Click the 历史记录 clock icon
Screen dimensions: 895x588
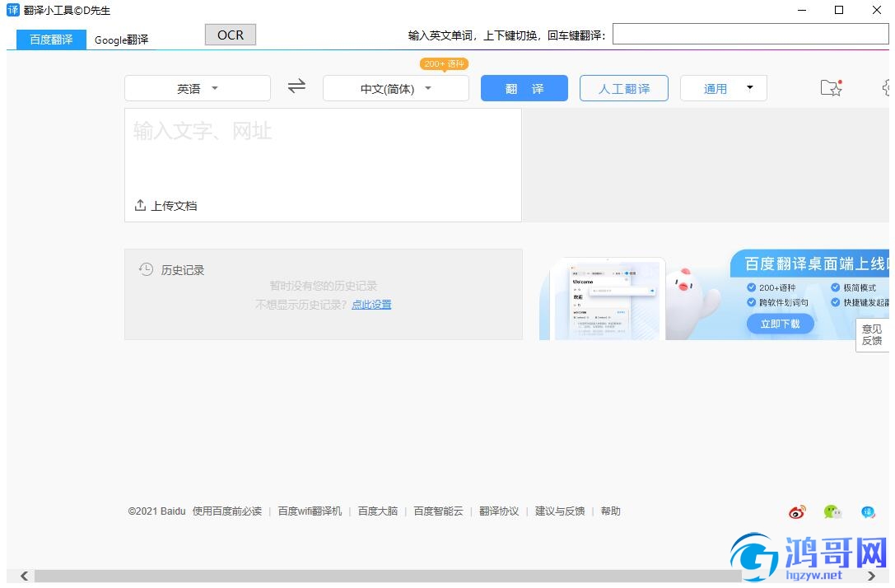pos(146,269)
